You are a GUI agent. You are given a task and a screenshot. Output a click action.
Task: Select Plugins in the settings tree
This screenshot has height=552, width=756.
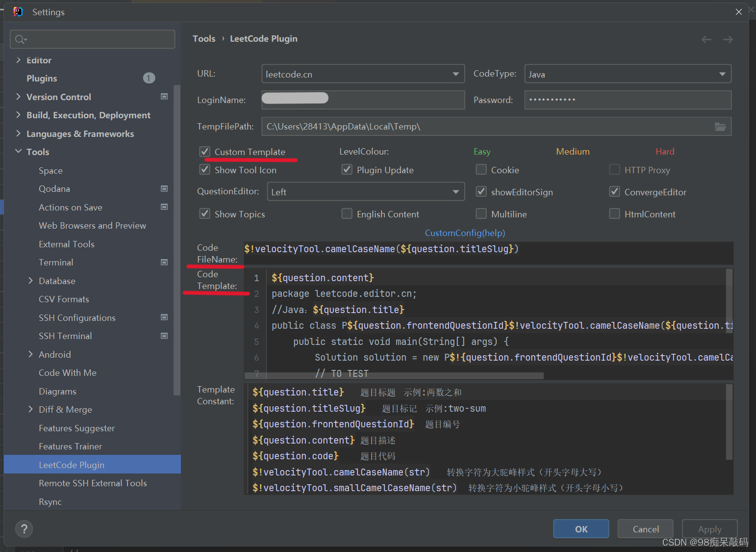click(42, 79)
